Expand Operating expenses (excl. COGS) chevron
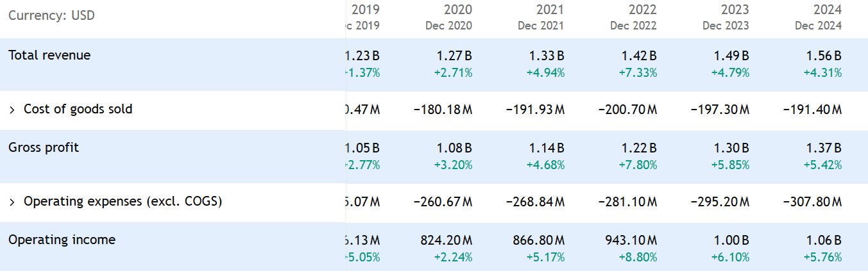Screen dimensions: 868x271 [12, 202]
